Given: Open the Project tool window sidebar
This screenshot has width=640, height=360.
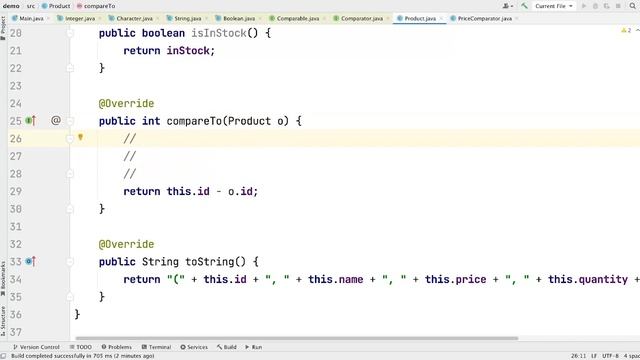Looking at the screenshot, I should click(x=3, y=28).
